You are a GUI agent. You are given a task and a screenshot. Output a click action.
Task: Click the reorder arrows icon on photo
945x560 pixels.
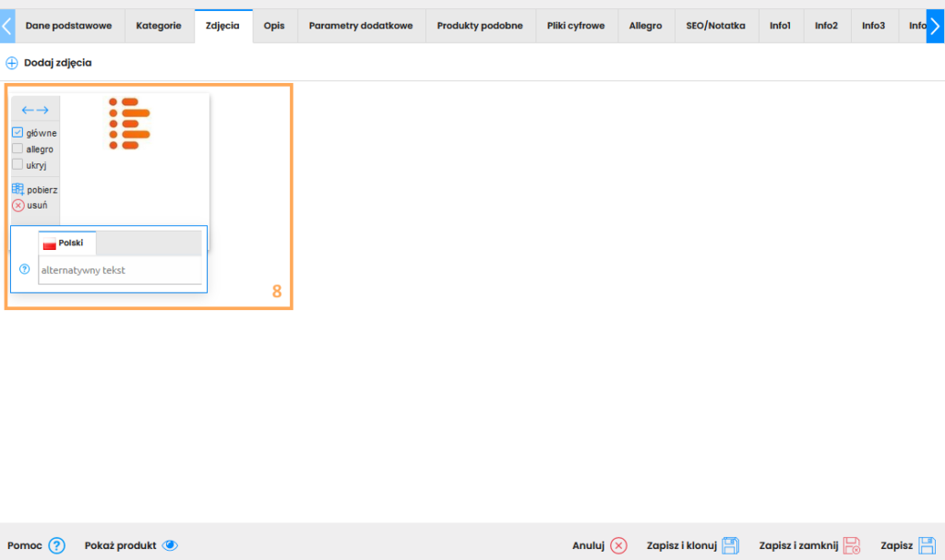[x=35, y=110]
